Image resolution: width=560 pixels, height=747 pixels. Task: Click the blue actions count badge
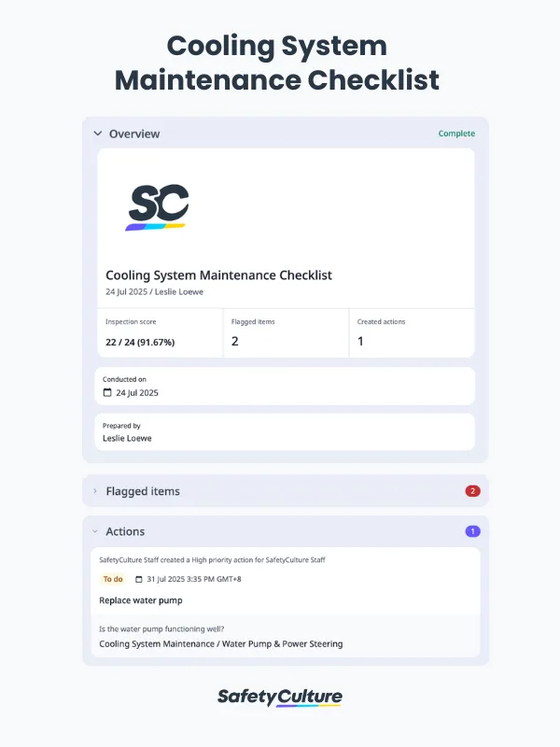472,531
